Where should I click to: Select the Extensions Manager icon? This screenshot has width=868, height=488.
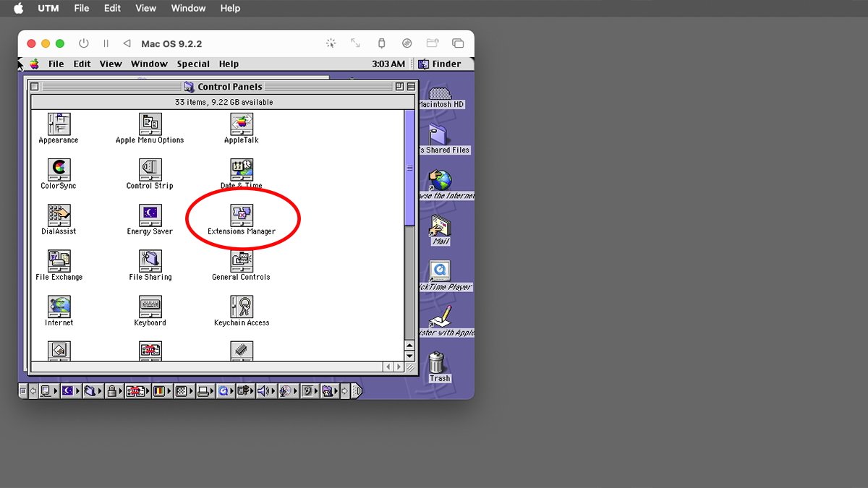point(242,215)
